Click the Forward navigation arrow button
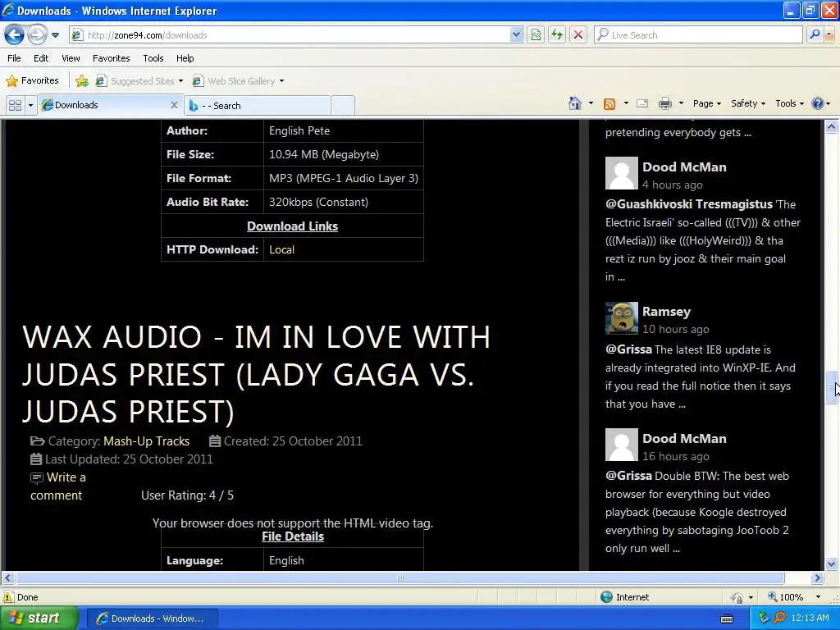This screenshot has width=840, height=630. pos(37,35)
